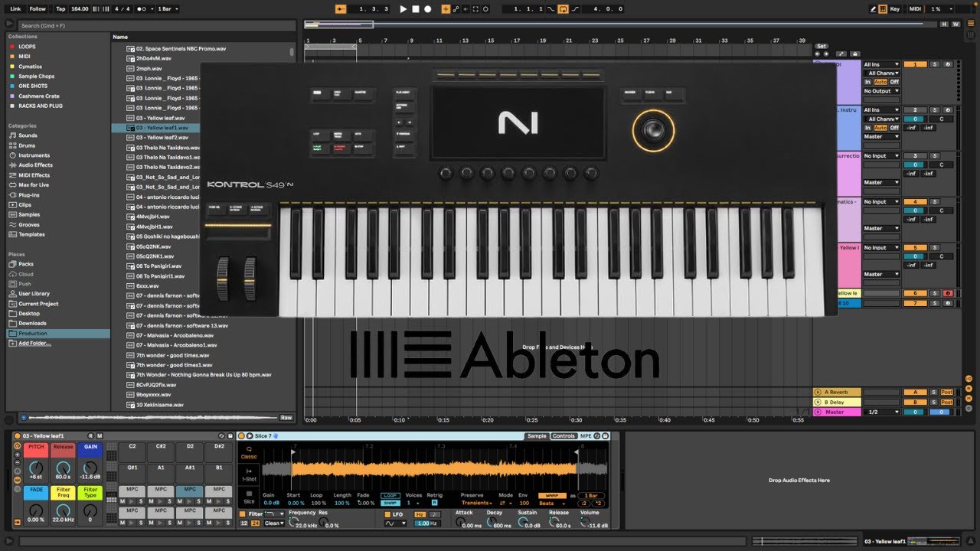This screenshot has height=551, width=980.
Task: Click the transport Play button
Action: [403, 9]
